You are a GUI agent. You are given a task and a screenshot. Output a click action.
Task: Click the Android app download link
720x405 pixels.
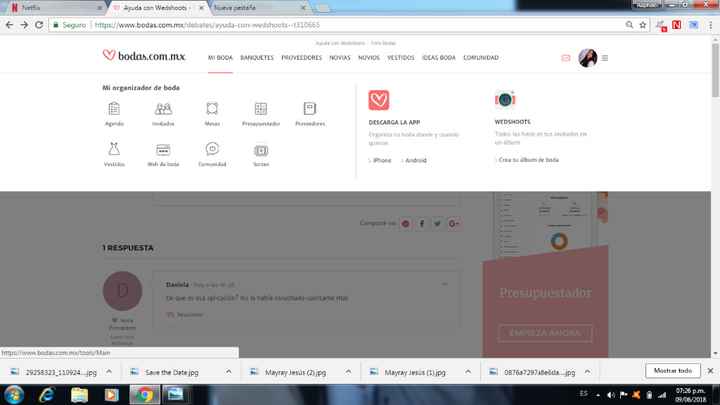pyautogui.click(x=416, y=160)
